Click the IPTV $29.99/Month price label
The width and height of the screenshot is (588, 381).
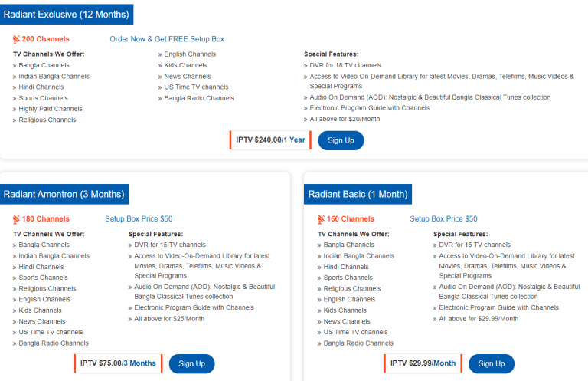click(423, 363)
